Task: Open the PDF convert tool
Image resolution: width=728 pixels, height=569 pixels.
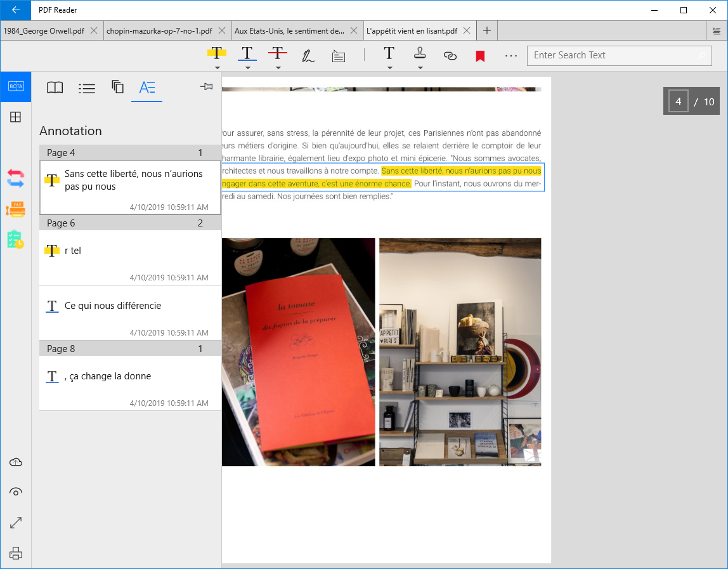Action: pyautogui.click(x=15, y=178)
